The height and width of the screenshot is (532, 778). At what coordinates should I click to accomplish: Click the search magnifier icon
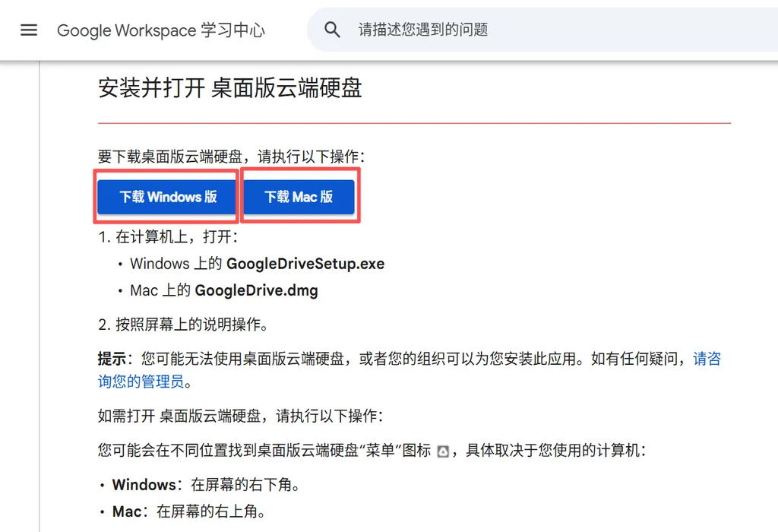(x=332, y=30)
